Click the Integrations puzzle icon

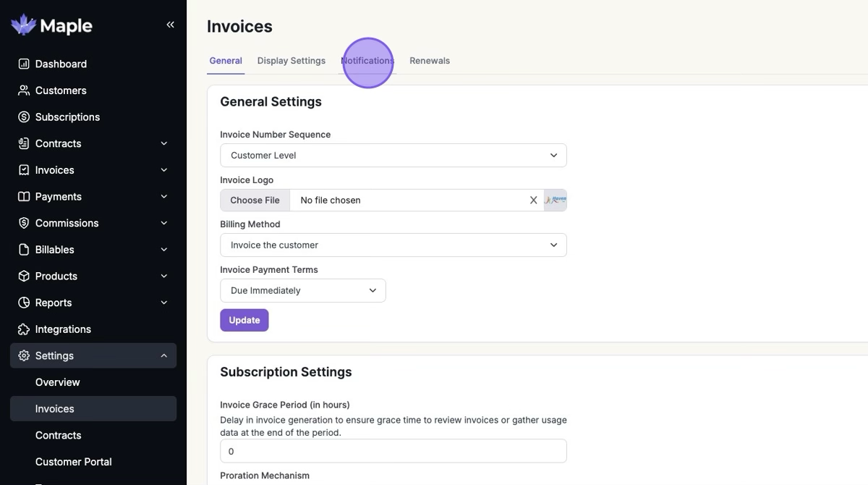[24, 329]
